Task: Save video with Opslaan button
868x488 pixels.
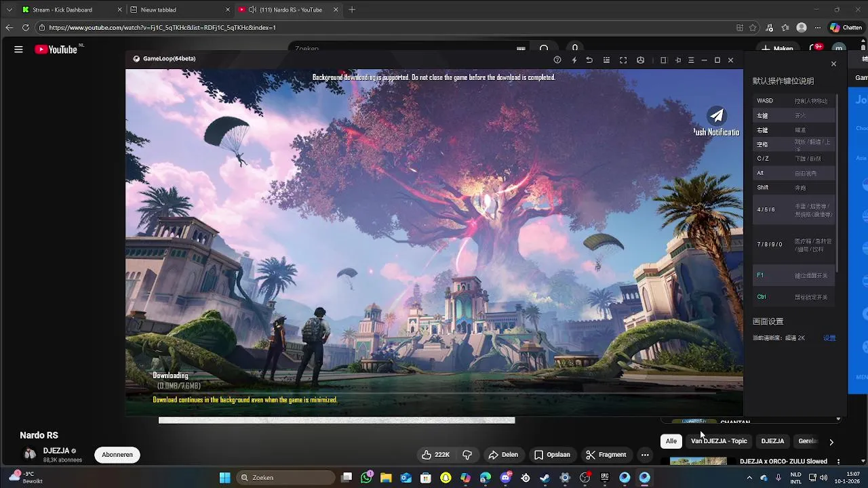Action: (x=552, y=455)
